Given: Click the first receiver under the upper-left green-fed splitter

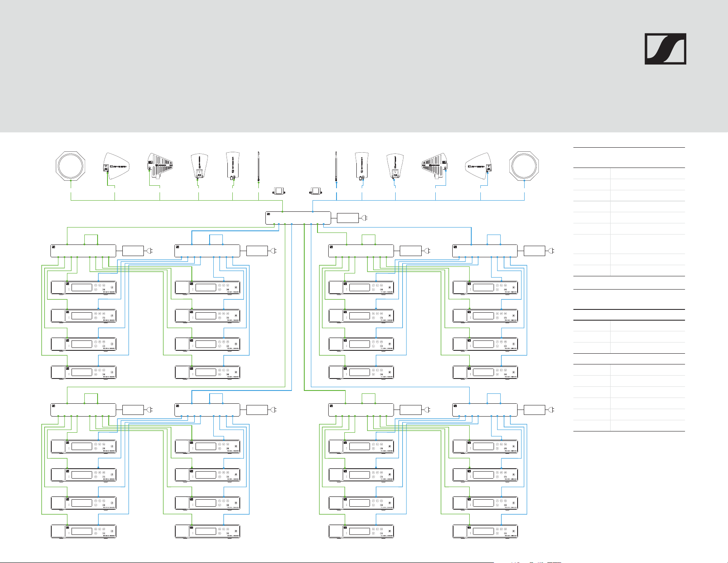Looking at the screenshot, I should click(x=84, y=288).
